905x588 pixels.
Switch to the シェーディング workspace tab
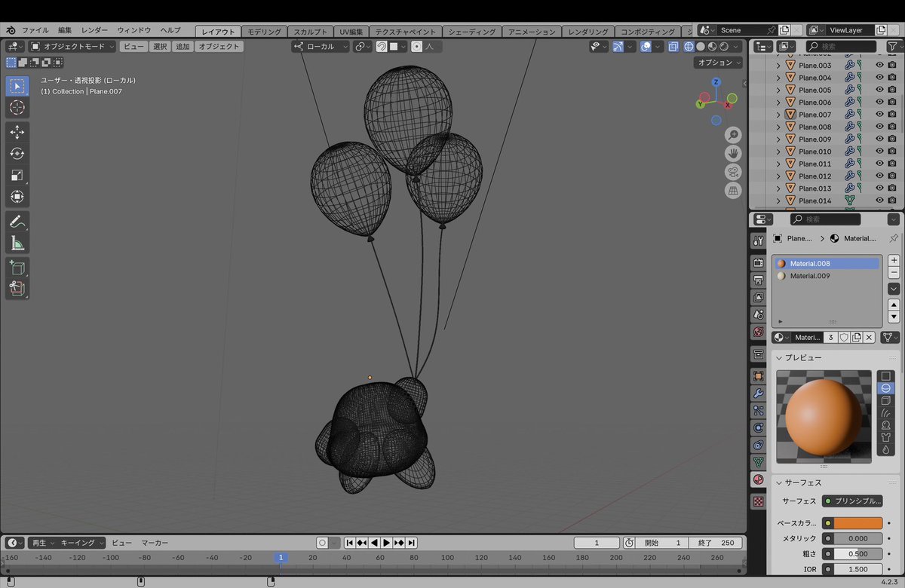472,32
